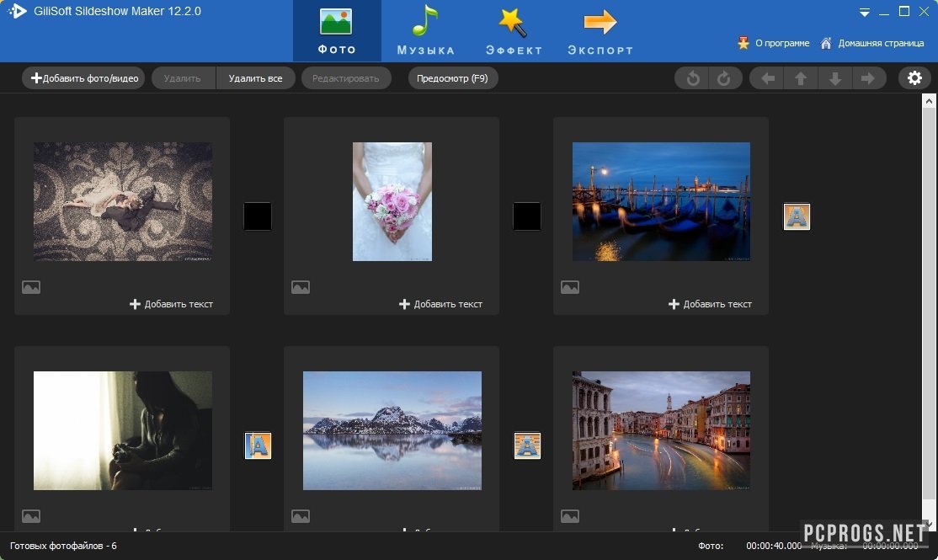Click the picture icon under the Venice thumbnail

point(570,286)
